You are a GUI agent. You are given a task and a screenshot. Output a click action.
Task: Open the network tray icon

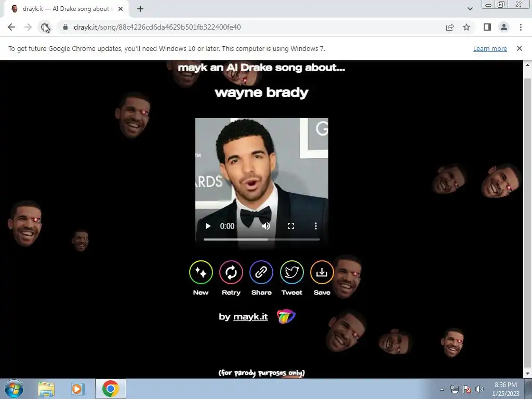pyautogui.click(x=454, y=389)
